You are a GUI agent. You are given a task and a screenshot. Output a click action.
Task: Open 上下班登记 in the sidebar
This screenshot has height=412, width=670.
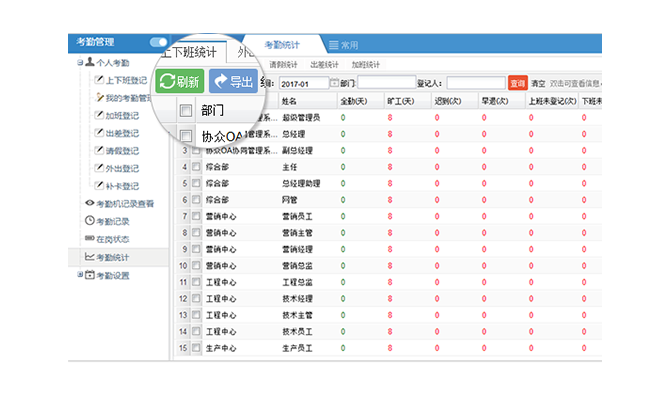tap(120, 79)
